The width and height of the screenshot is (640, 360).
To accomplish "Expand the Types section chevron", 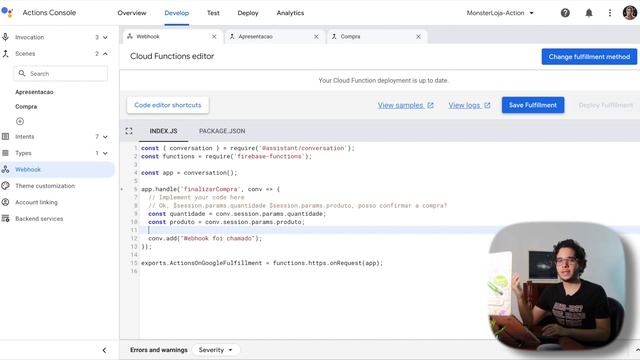I will click(105, 153).
